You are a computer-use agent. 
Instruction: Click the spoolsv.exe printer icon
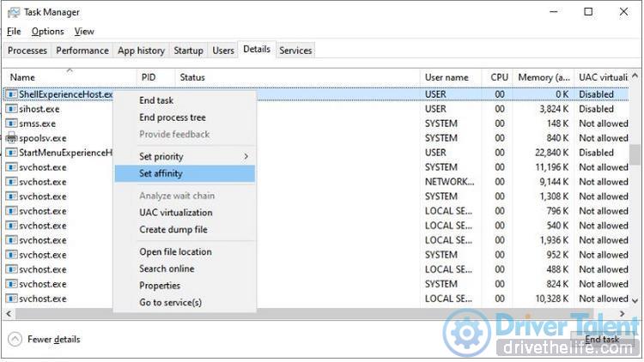click(x=11, y=138)
